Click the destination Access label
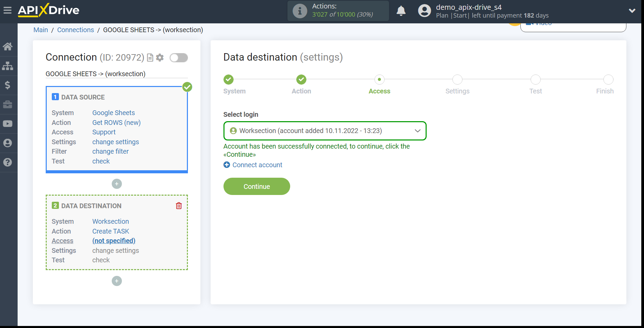Screen dimensions: 644x328 [x=62, y=241]
